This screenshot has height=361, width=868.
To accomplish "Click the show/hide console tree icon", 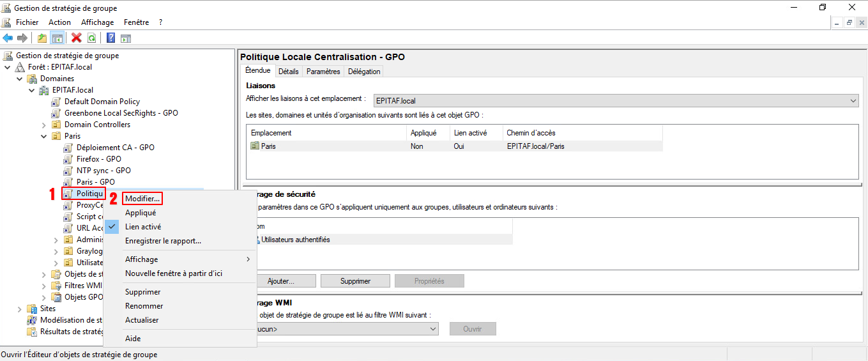I will (x=57, y=38).
